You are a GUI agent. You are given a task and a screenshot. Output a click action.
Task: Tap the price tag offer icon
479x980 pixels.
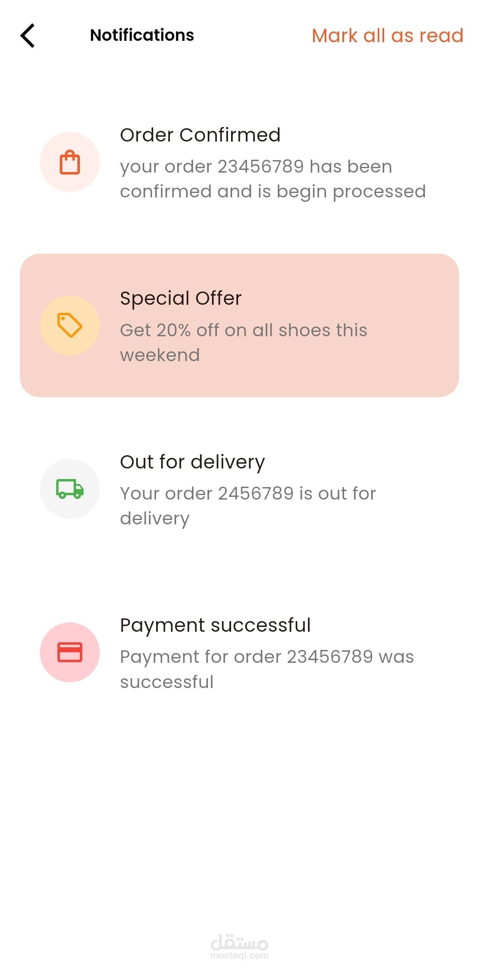tap(70, 325)
